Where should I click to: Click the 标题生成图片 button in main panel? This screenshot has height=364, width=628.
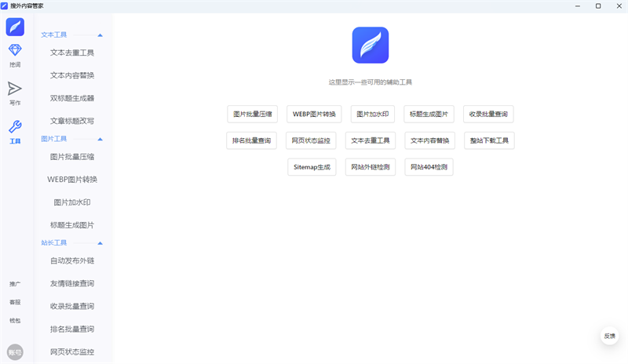coord(429,114)
